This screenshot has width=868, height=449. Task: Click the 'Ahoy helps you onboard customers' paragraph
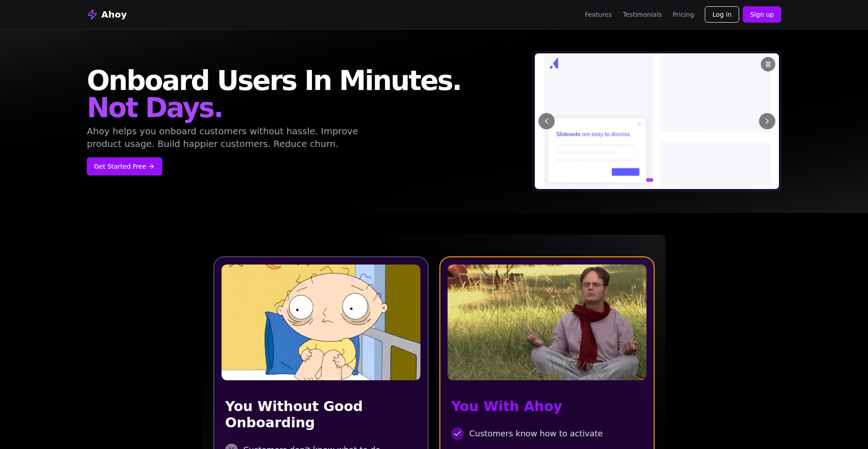coord(222,137)
